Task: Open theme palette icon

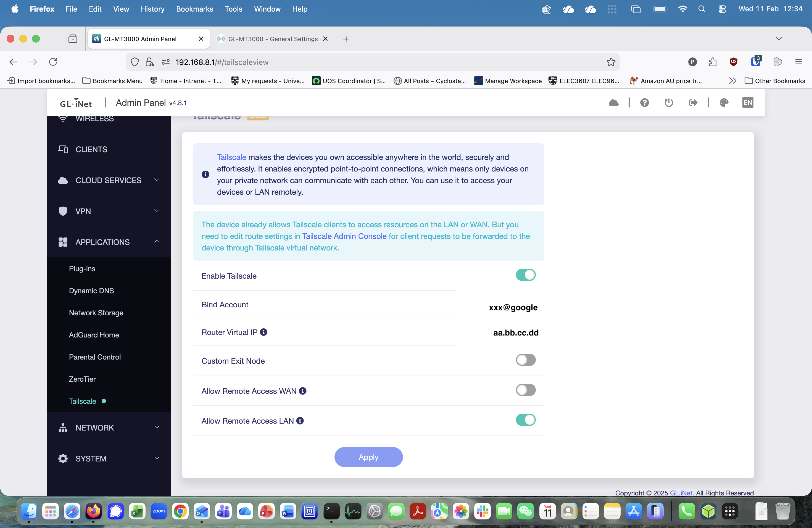Action: tap(724, 103)
